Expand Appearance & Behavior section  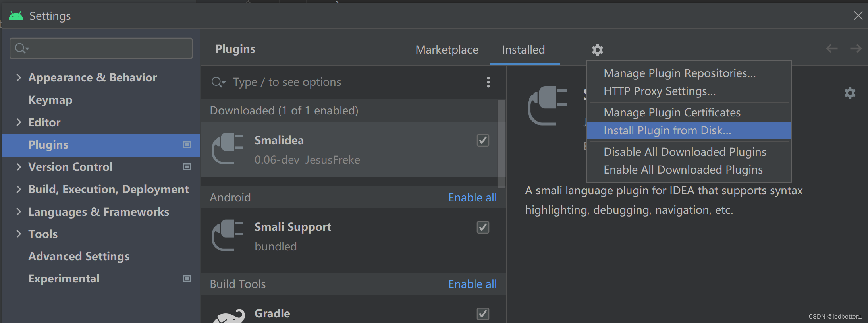click(x=18, y=77)
